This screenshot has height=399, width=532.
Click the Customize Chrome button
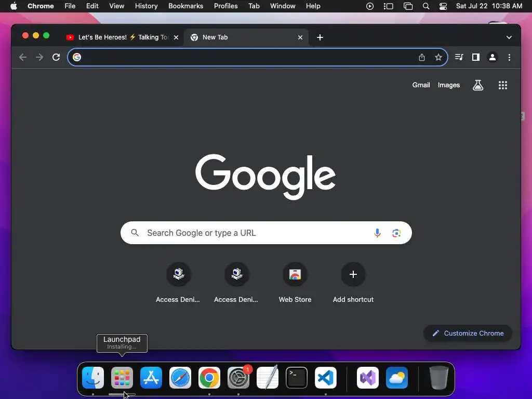468,333
